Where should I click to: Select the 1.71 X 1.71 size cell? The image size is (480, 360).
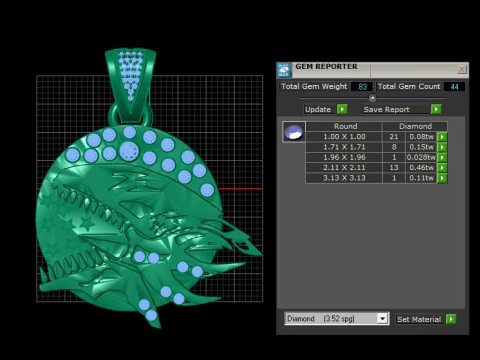click(344, 147)
